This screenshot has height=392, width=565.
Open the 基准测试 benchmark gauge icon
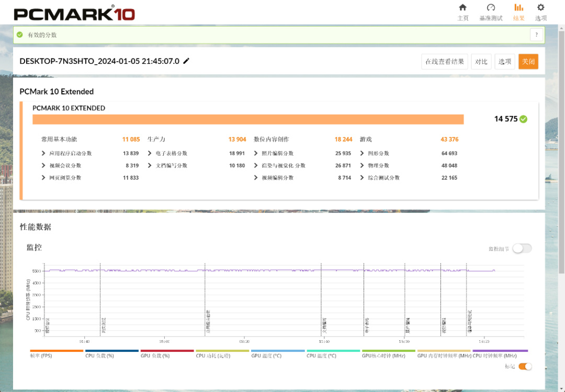pos(491,7)
